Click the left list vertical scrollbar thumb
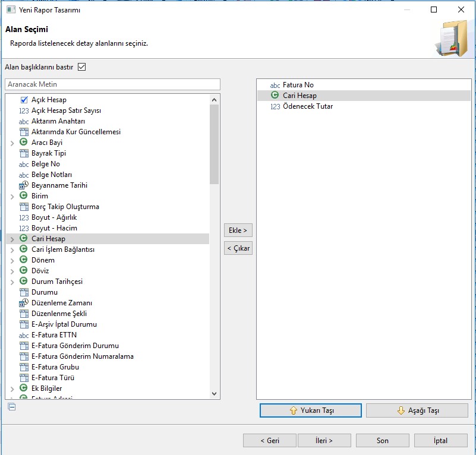The width and height of the screenshot is (476, 455). click(215, 143)
